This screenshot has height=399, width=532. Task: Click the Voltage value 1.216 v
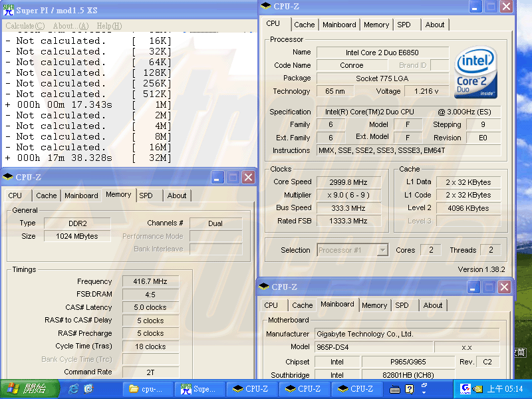click(426, 91)
